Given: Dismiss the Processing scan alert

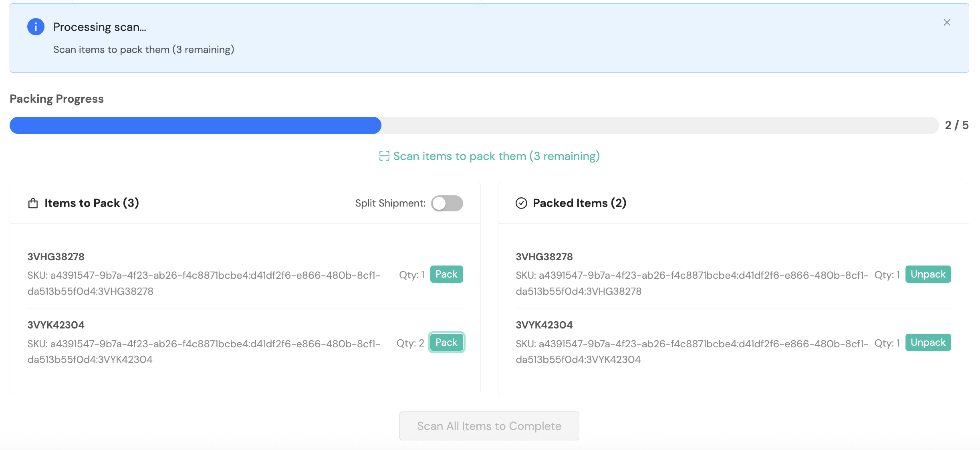Looking at the screenshot, I should [x=947, y=22].
